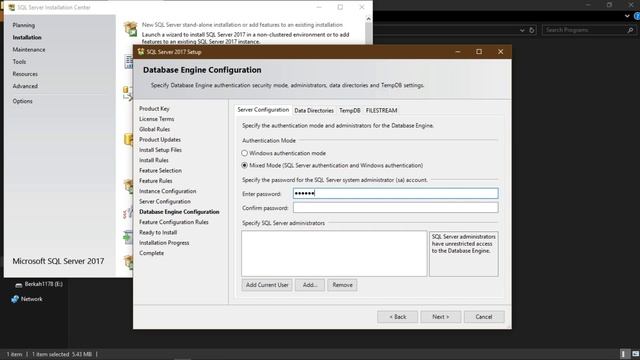
Task: Click Feature Configuration Rules step
Action: [x=173, y=222]
